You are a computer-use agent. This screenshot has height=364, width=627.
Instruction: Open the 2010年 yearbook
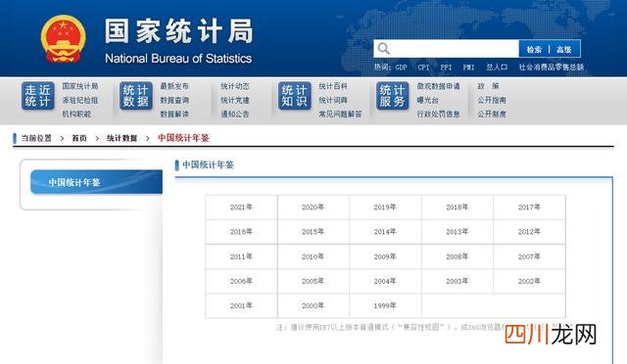tap(313, 256)
